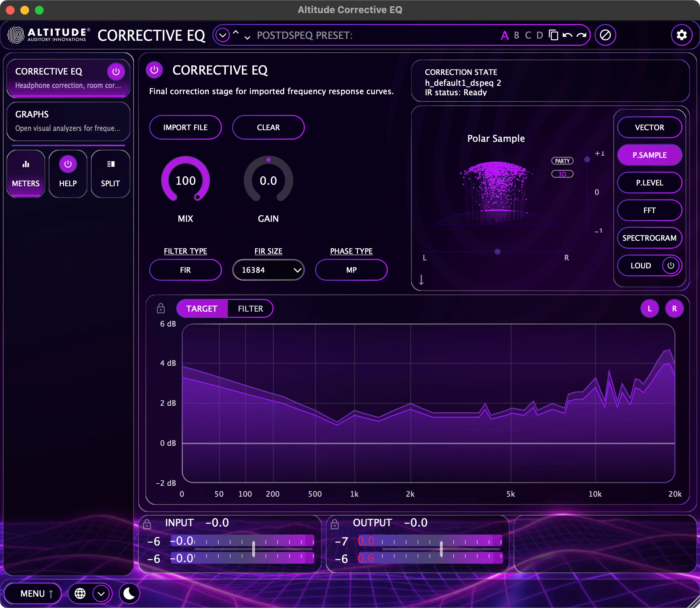700x608 pixels.
Task: Toggle the LOUD power button
Action: [671, 265]
